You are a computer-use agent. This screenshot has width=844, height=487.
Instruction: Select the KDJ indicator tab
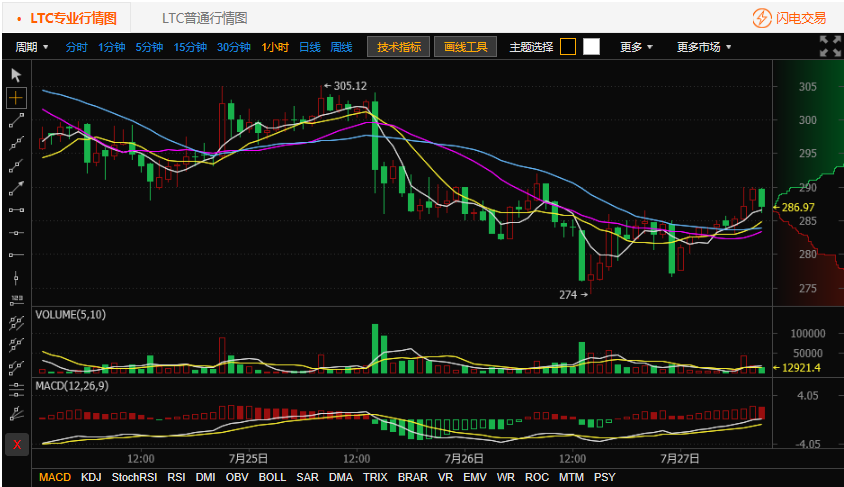(x=91, y=477)
